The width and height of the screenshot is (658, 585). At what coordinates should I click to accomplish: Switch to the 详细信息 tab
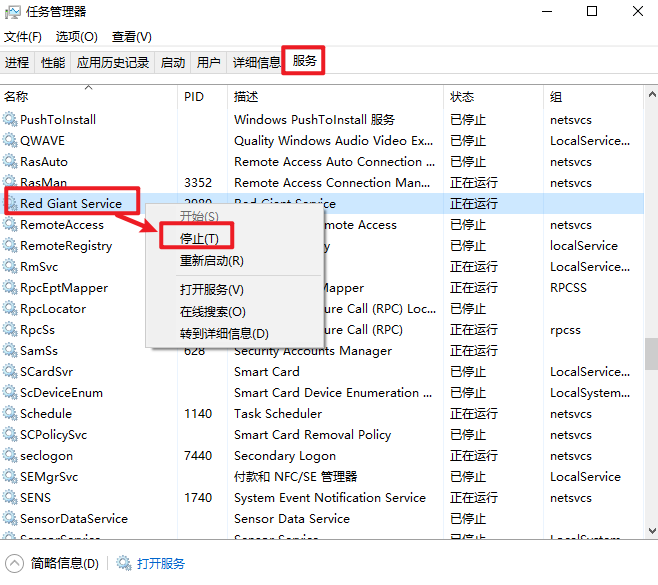tap(256, 62)
